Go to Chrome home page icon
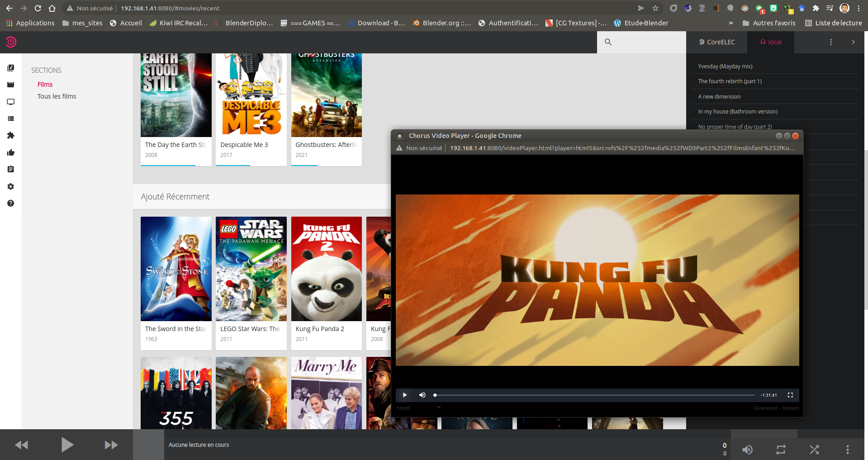This screenshot has width=868, height=460. coord(52,8)
